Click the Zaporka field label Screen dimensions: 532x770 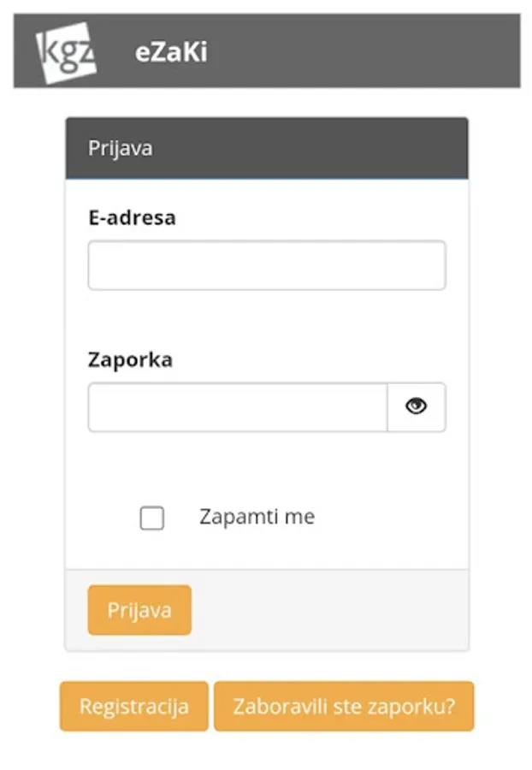pyautogui.click(x=130, y=359)
